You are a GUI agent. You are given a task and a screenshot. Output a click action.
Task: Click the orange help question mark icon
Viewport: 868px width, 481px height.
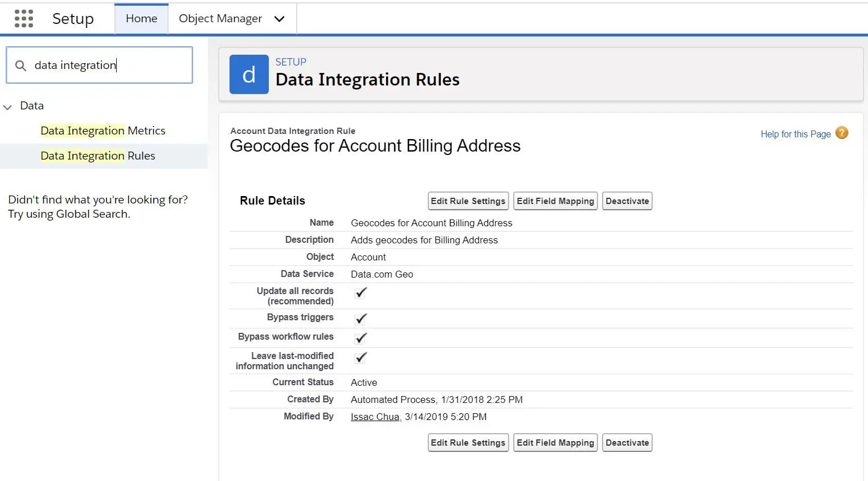coord(842,133)
